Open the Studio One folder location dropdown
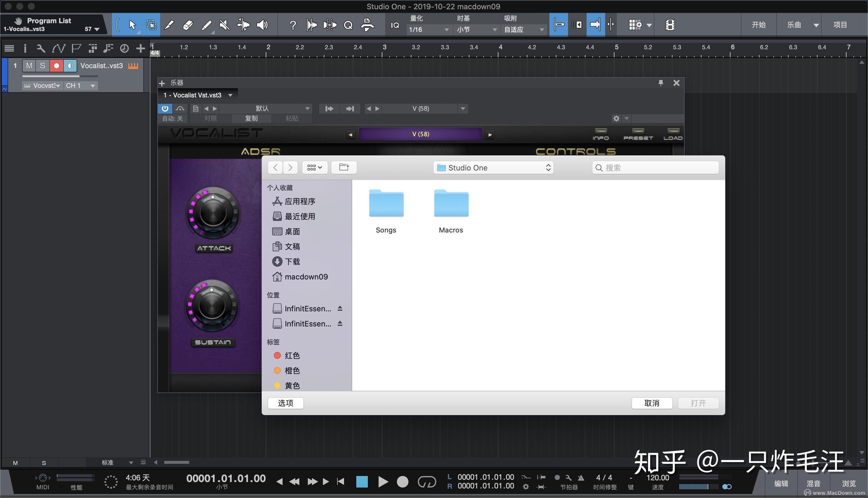The height and width of the screenshot is (498, 868). (493, 168)
